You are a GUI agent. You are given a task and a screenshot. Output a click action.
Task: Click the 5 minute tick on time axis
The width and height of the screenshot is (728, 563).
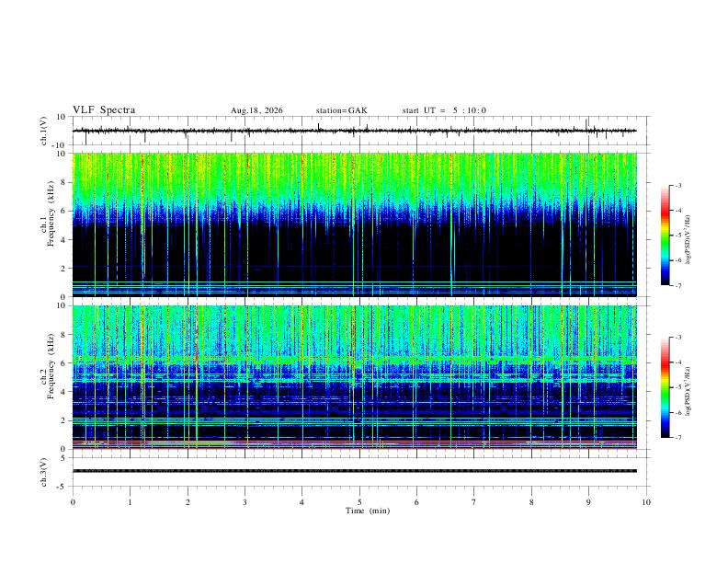click(x=359, y=502)
